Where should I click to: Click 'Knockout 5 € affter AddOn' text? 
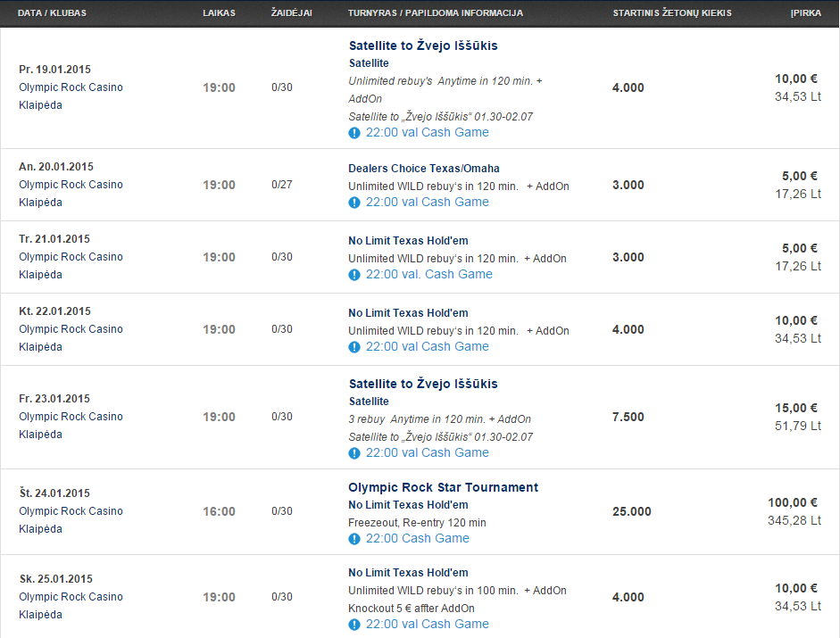point(412,608)
